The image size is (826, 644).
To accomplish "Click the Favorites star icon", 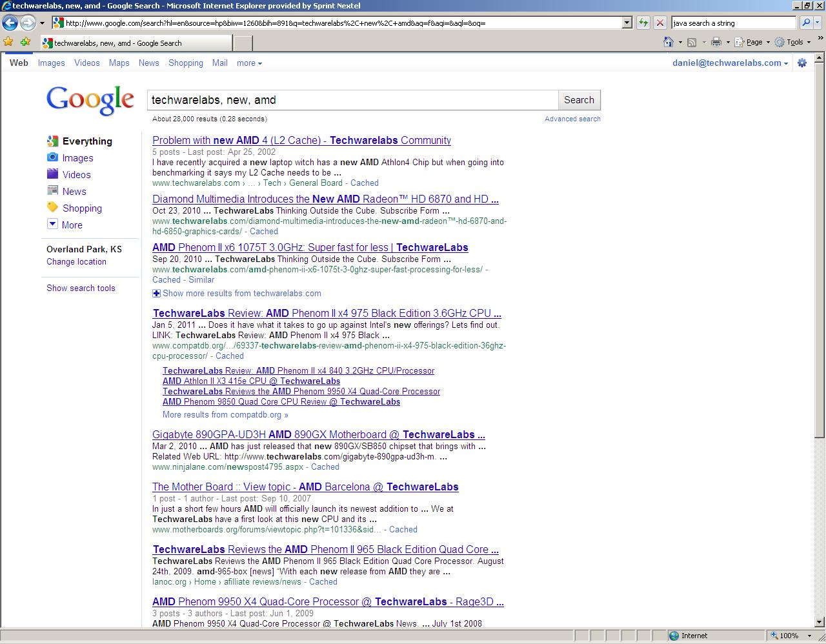I will [8, 42].
